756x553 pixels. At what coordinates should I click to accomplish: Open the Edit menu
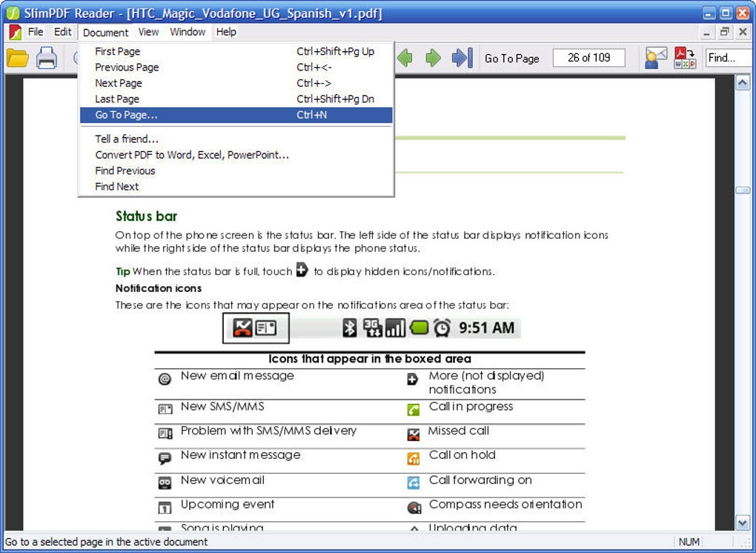pyautogui.click(x=63, y=32)
